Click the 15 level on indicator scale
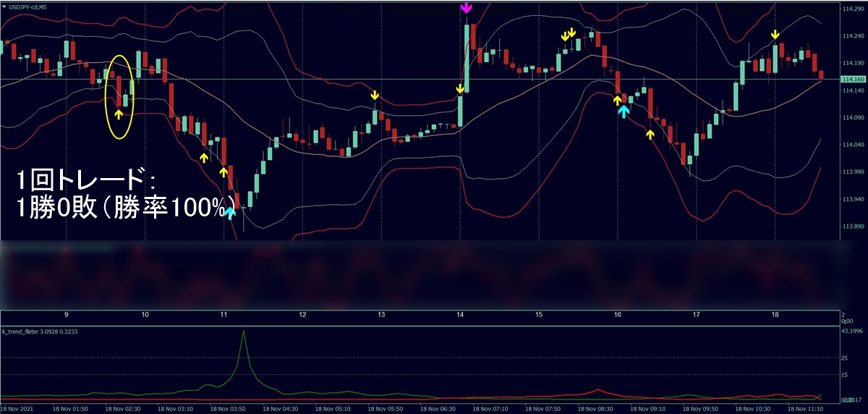This screenshot has height=414, width=868. [x=844, y=375]
